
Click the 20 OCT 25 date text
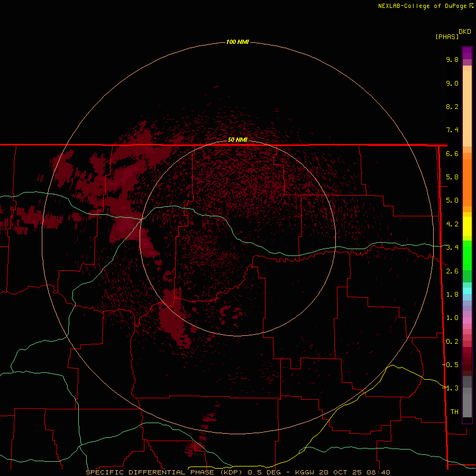pyautogui.click(x=340, y=472)
